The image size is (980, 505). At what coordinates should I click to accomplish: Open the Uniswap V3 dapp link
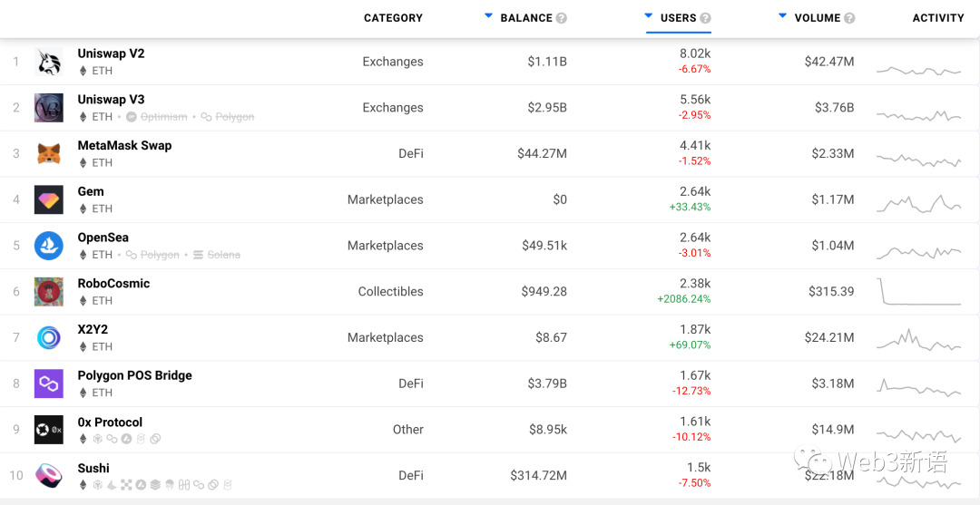click(x=111, y=99)
